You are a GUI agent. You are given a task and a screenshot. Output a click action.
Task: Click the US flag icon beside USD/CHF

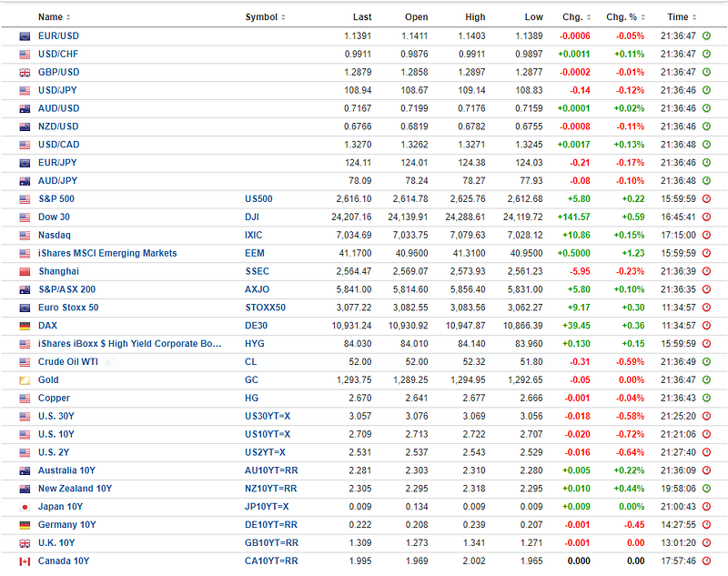(x=25, y=55)
